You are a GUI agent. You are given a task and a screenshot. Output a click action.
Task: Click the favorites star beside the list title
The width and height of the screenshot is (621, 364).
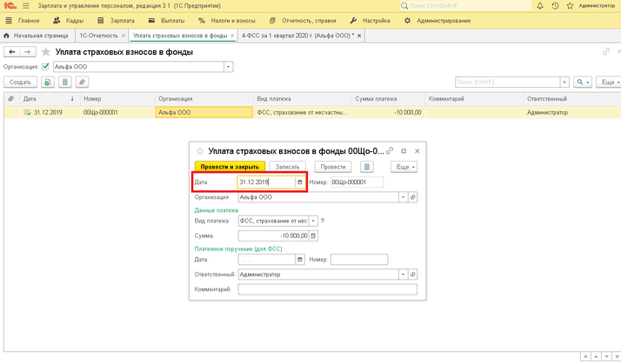pos(45,52)
